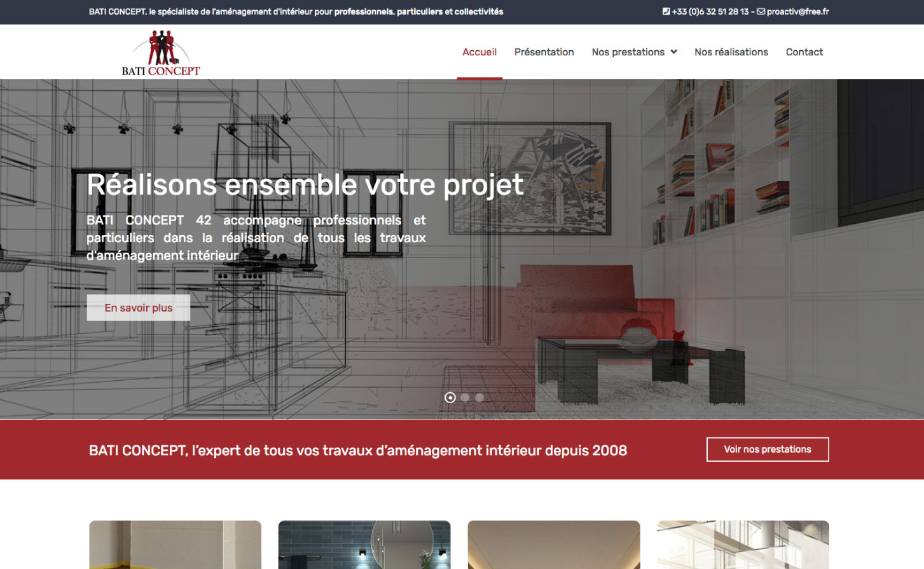Open the bright white interior thumbnail

click(743, 545)
